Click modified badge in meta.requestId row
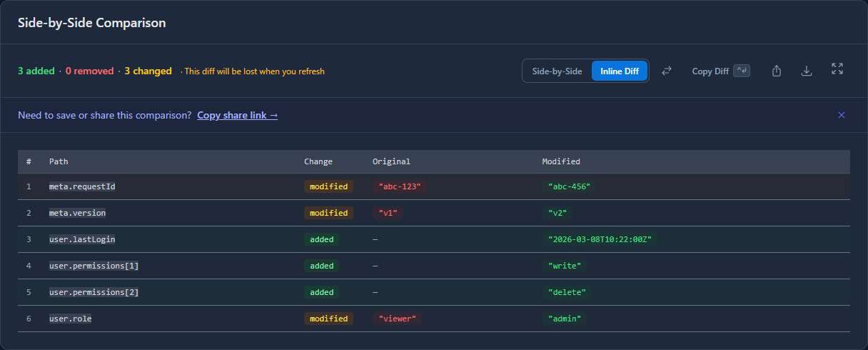This screenshot has width=868, height=350. [328, 186]
